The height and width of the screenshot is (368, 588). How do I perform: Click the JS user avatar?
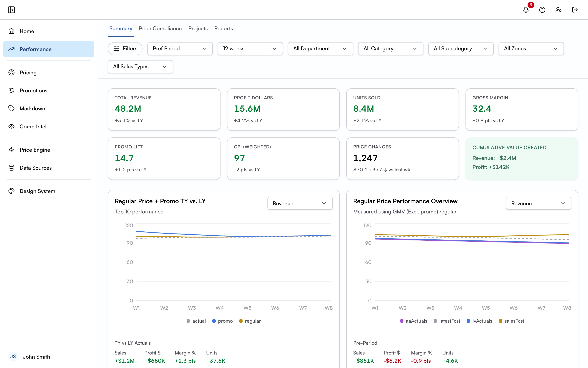tap(13, 357)
